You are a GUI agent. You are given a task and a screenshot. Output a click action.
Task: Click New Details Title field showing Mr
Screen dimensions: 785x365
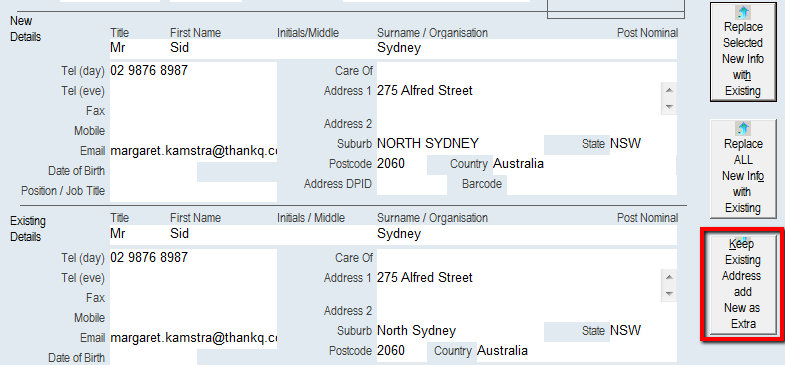tap(140, 49)
